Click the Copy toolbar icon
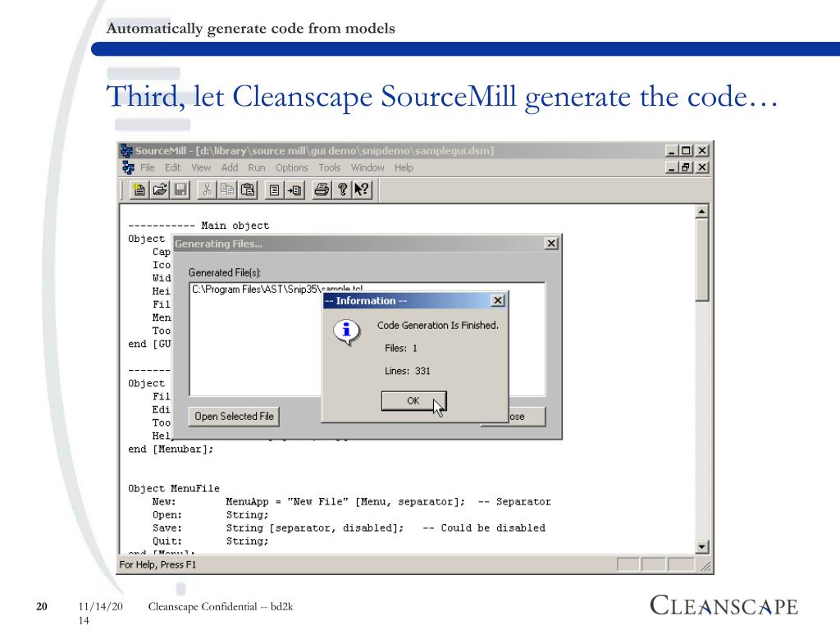The image size is (840, 630). click(x=227, y=189)
